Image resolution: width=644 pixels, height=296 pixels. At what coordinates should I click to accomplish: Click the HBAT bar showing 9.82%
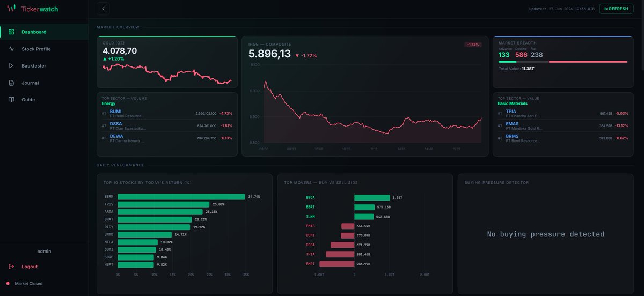click(x=136, y=264)
